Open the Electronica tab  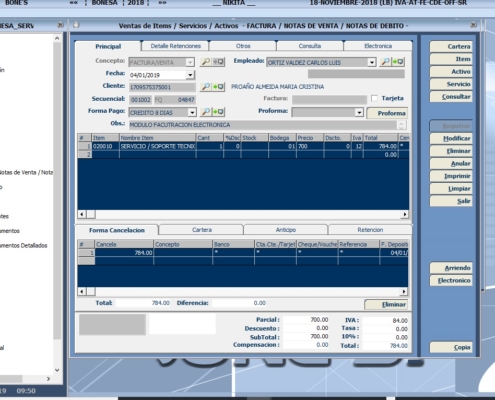point(378,46)
